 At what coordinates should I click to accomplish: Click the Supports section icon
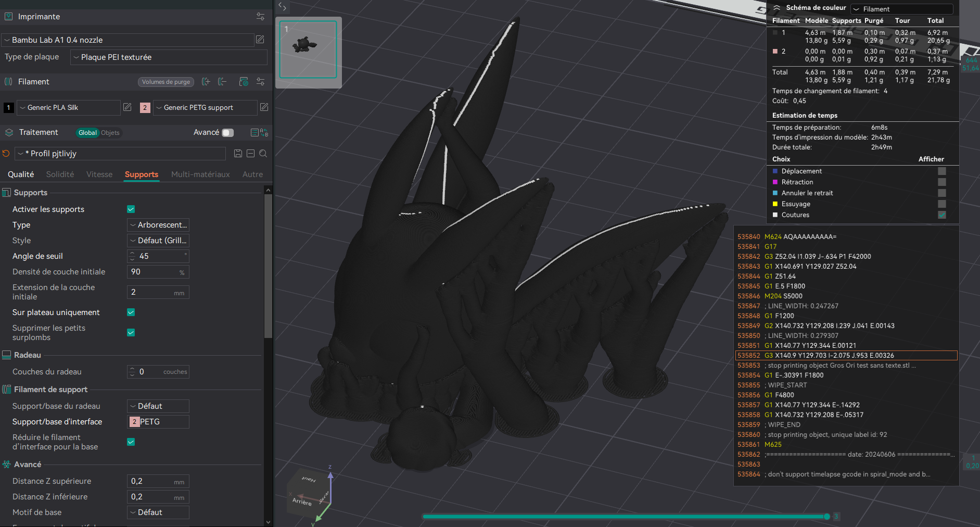coord(6,193)
